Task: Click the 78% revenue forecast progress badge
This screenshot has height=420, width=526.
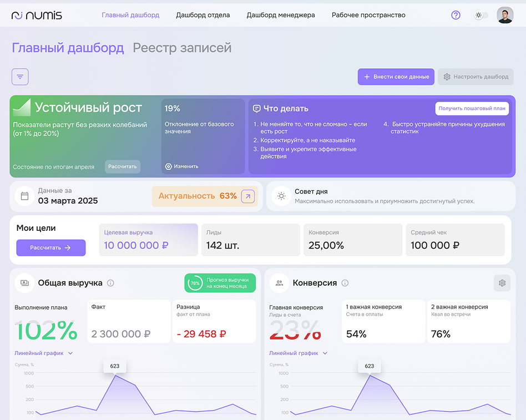Action: click(x=220, y=283)
